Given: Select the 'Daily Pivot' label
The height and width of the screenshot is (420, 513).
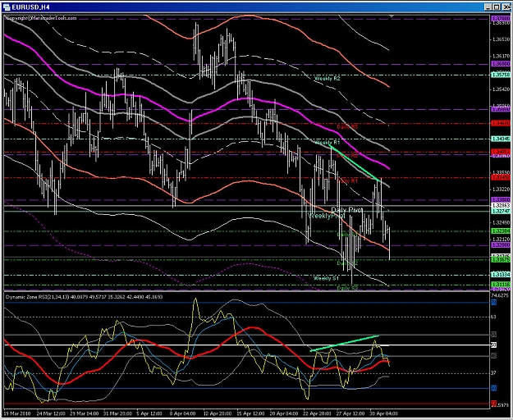Looking at the screenshot, I should (x=347, y=209).
